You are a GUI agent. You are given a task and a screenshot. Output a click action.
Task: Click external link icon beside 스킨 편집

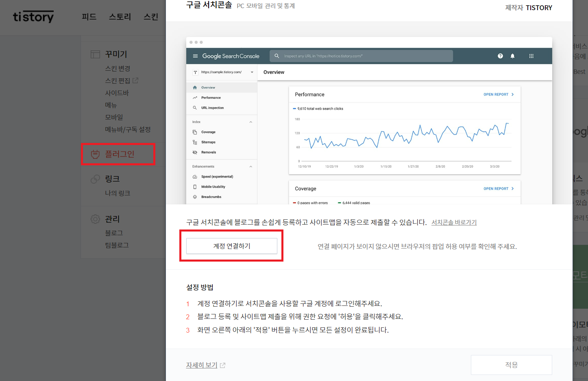(135, 80)
